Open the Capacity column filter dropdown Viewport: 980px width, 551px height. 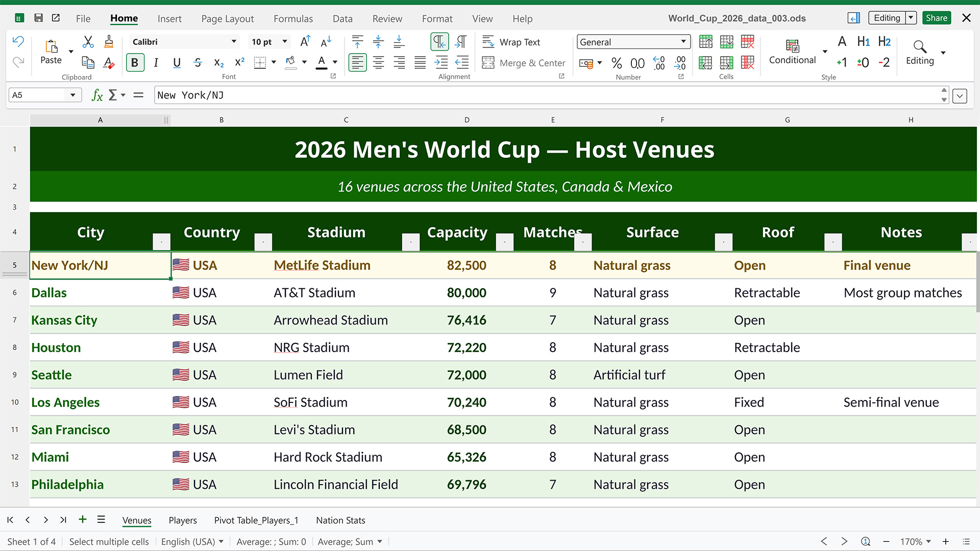pos(504,242)
